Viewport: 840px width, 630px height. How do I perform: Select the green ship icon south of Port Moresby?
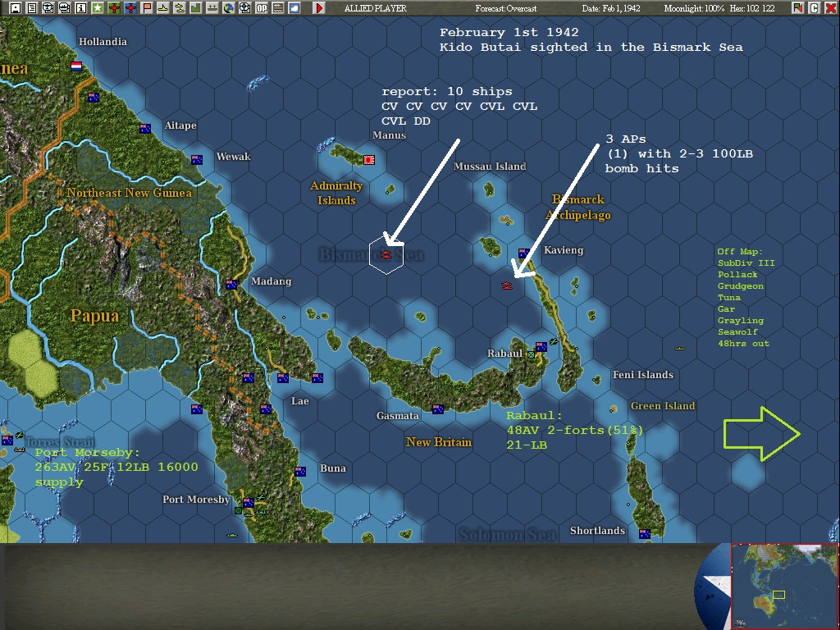231,535
